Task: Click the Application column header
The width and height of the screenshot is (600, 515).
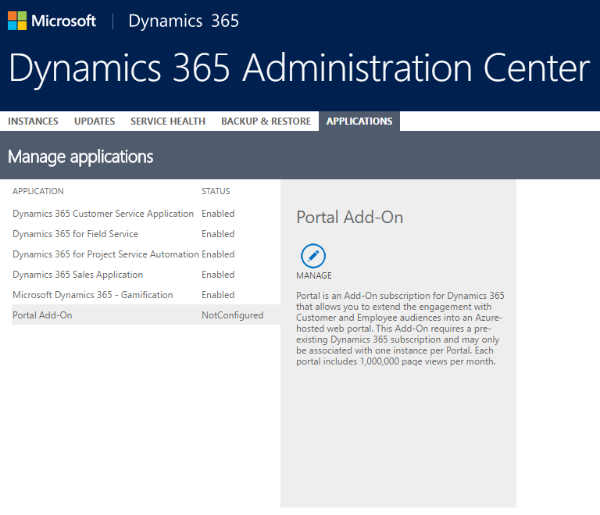Action: [38, 191]
